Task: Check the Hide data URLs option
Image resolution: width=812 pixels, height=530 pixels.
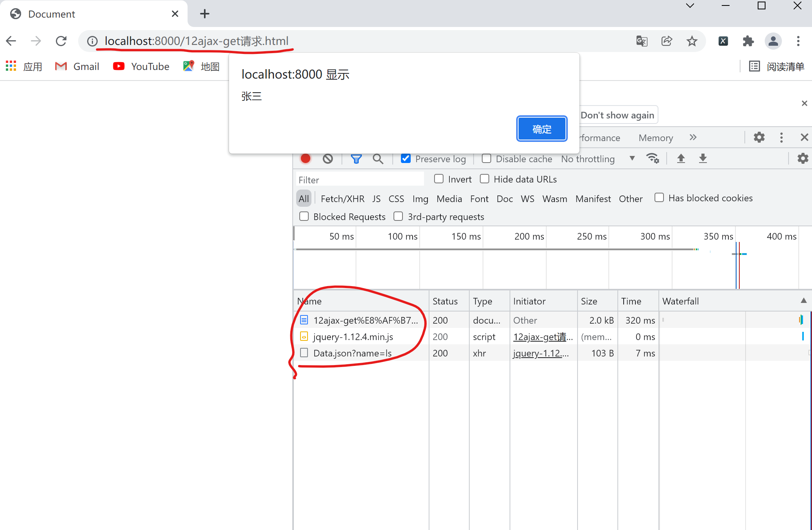Action: coord(485,179)
